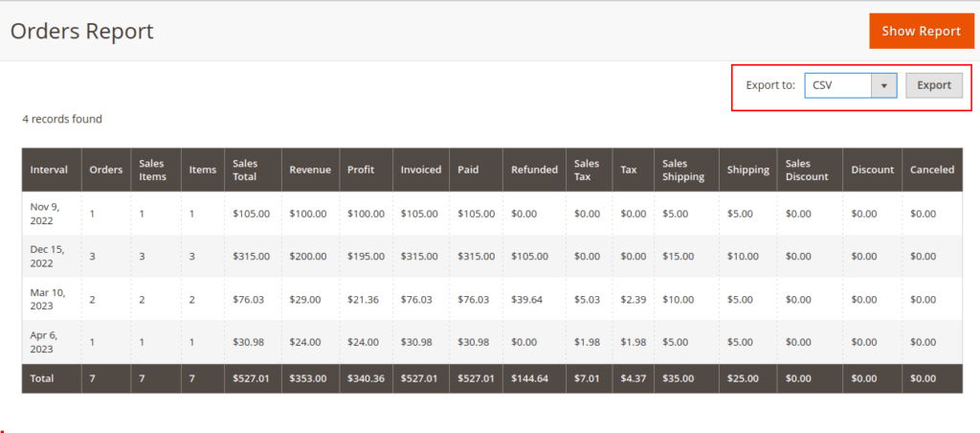
Task: Click the Total row's $527.01 sales total
Action: [251, 378]
